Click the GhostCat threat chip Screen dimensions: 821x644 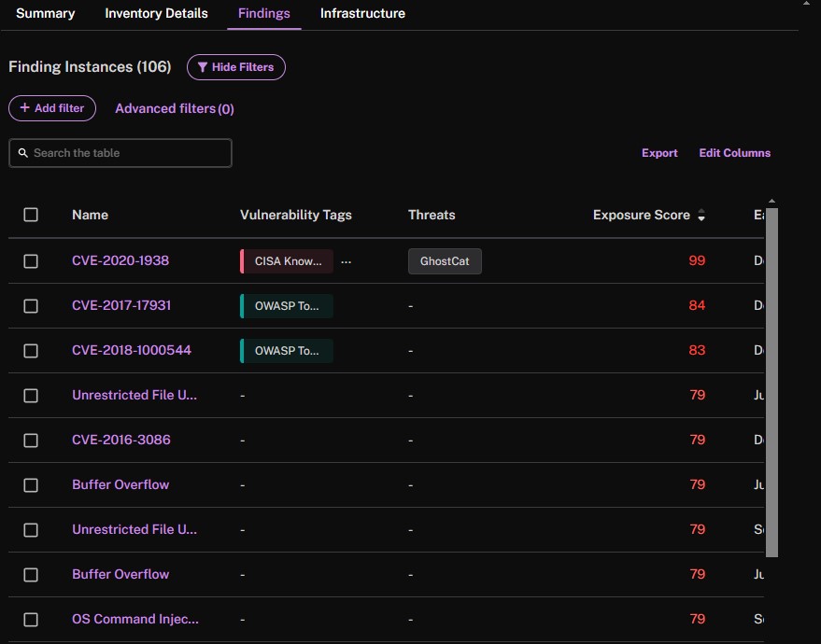[x=445, y=261]
